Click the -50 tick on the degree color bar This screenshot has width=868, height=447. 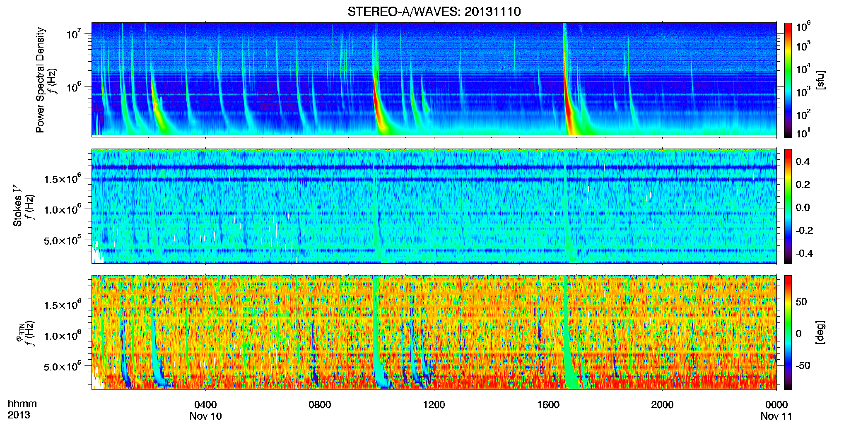click(803, 365)
